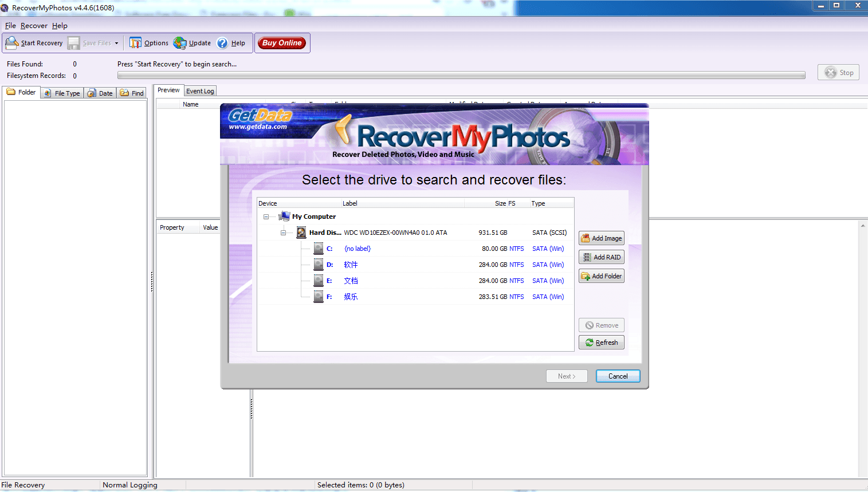This screenshot has width=868, height=492.
Task: Select drive F: labeled 娱乐
Action: point(351,297)
